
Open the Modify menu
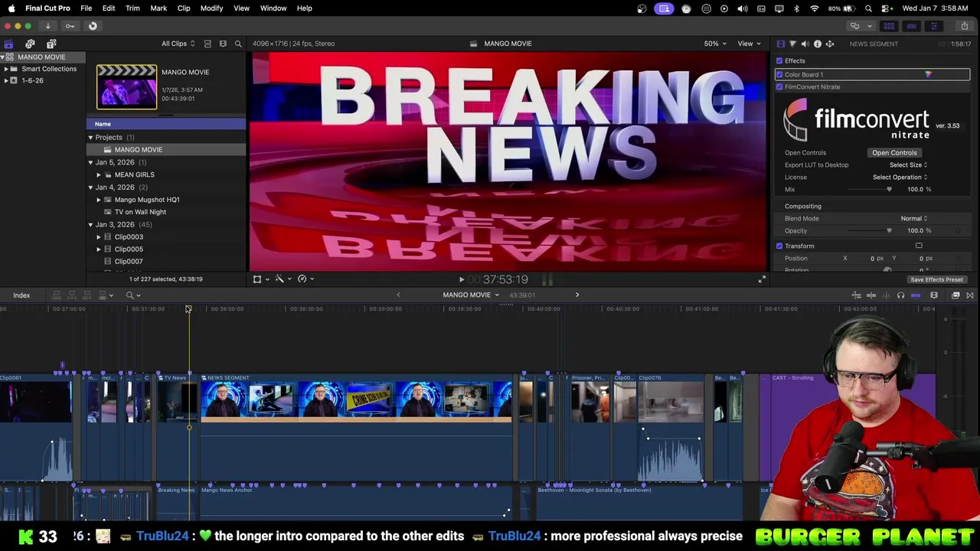click(211, 8)
